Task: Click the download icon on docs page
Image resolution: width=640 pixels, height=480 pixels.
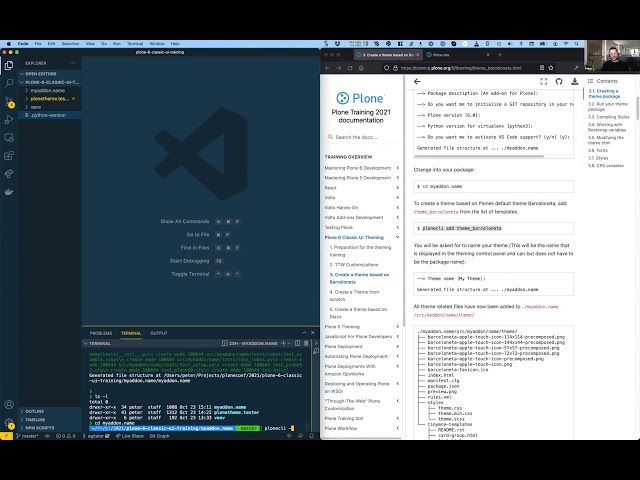Action: click(x=575, y=81)
